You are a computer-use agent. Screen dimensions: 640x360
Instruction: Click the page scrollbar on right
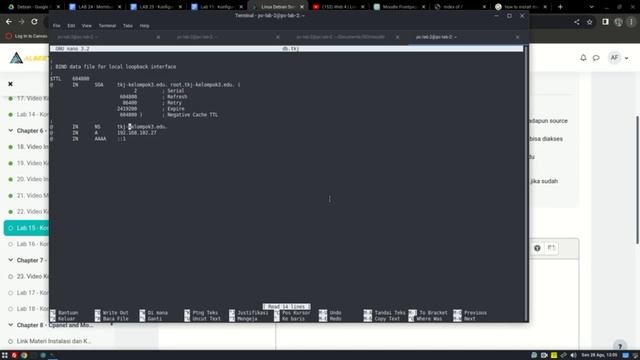click(638, 180)
